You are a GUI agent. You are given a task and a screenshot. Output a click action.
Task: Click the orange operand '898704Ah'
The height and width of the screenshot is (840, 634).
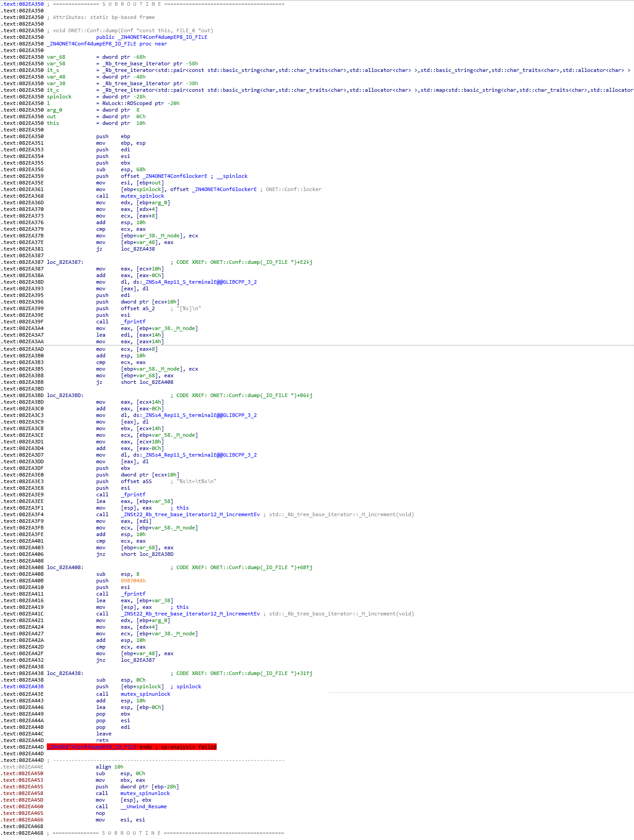click(x=133, y=581)
